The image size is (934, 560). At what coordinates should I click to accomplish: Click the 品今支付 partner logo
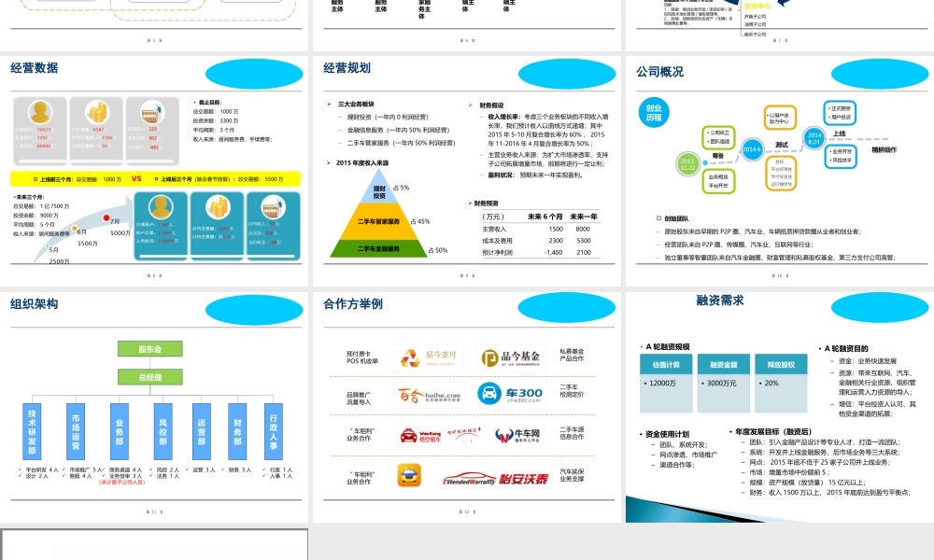(428, 357)
